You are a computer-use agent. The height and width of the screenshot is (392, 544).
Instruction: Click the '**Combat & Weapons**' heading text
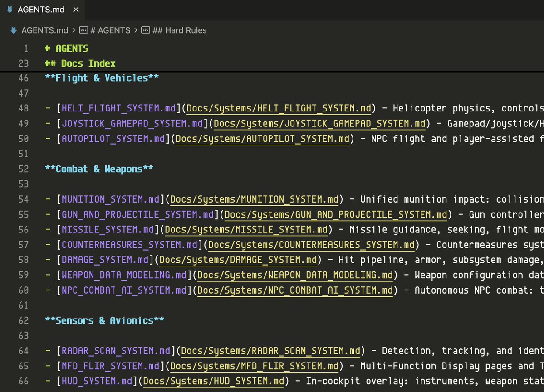[x=99, y=169]
